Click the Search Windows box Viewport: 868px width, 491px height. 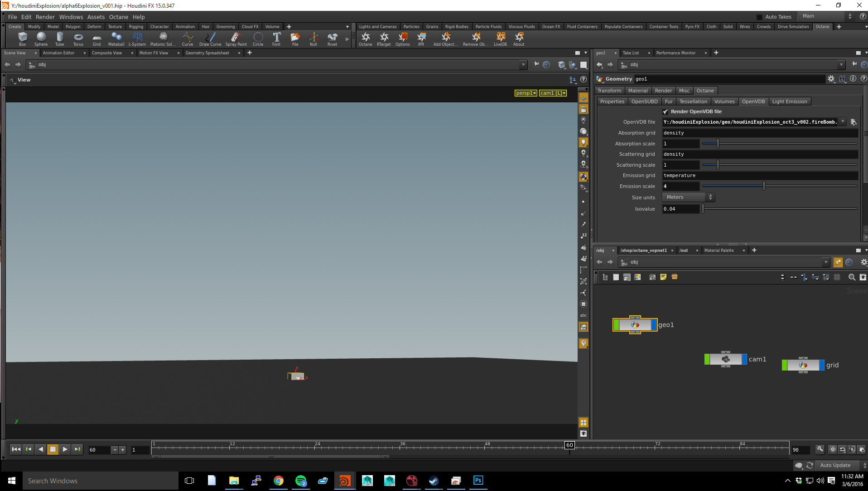[101, 481]
